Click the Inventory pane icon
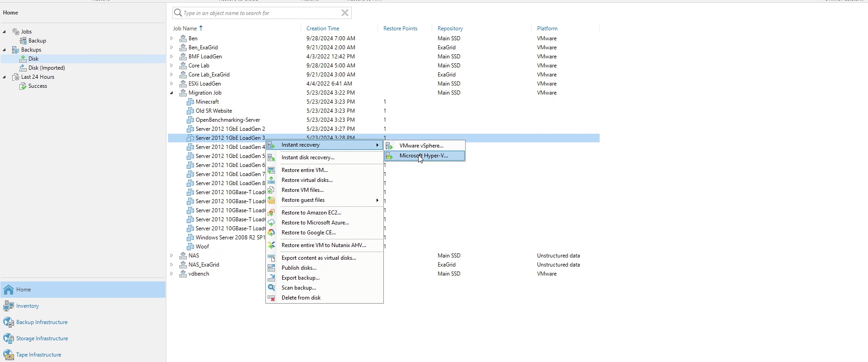The width and height of the screenshot is (868, 362). point(9,306)
